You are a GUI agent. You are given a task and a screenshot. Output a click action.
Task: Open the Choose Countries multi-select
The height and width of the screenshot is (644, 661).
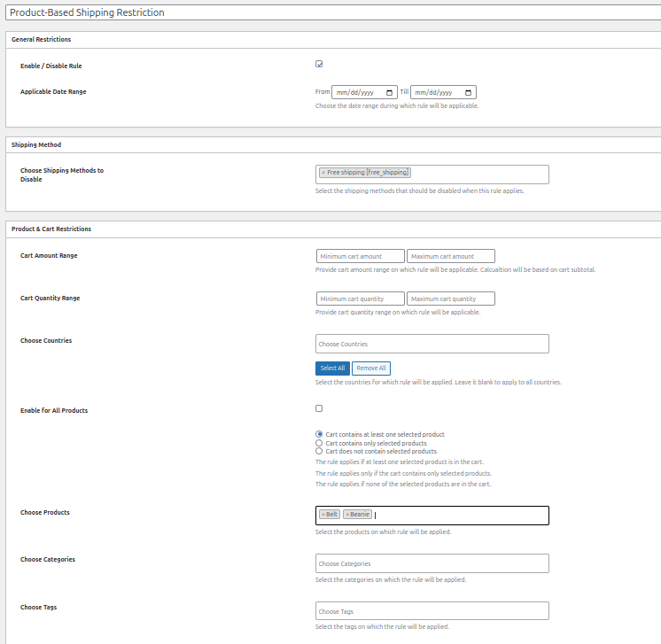[x=432, y=344]
